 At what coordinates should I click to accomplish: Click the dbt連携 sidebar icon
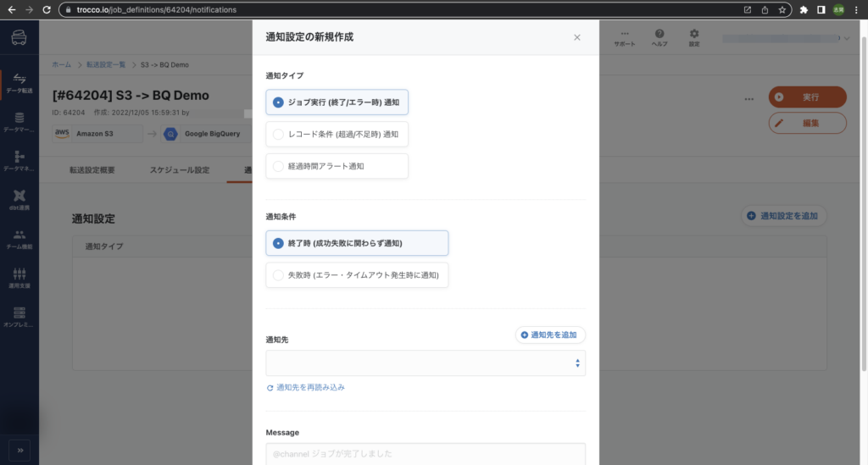pos(19,199)
